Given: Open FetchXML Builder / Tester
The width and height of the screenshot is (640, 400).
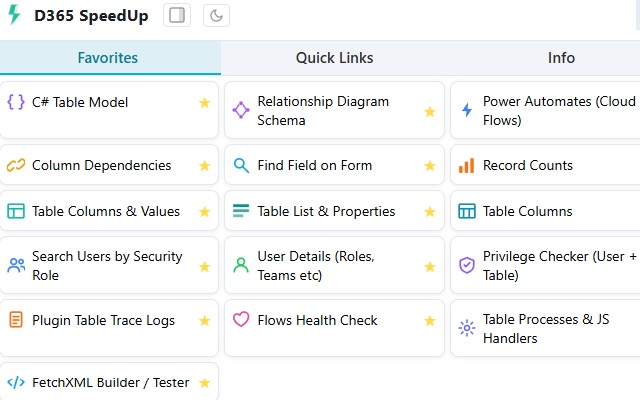Looking at the screenshot, I should point(109,381).
